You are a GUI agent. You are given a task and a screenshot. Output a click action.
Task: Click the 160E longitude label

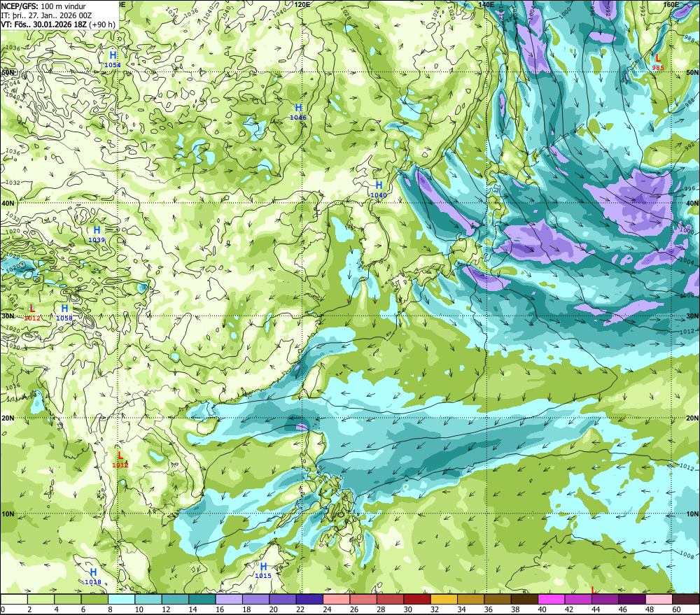(x=671, y=4)
